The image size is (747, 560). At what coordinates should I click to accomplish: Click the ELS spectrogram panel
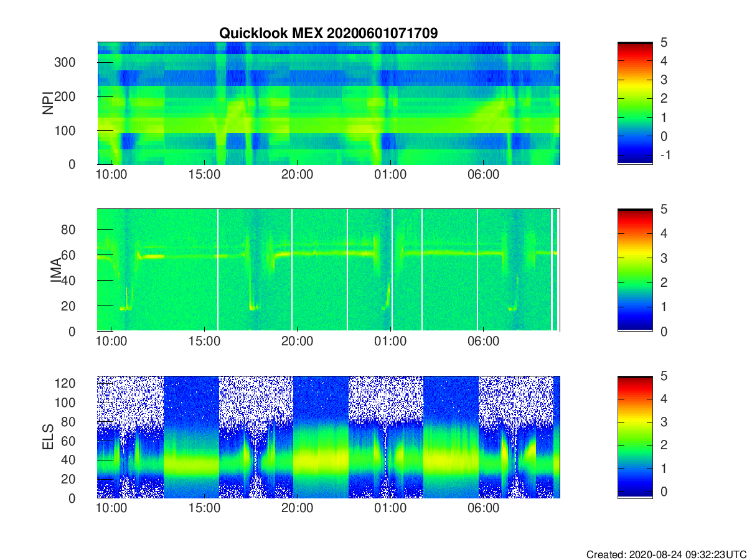coord(329,437)
